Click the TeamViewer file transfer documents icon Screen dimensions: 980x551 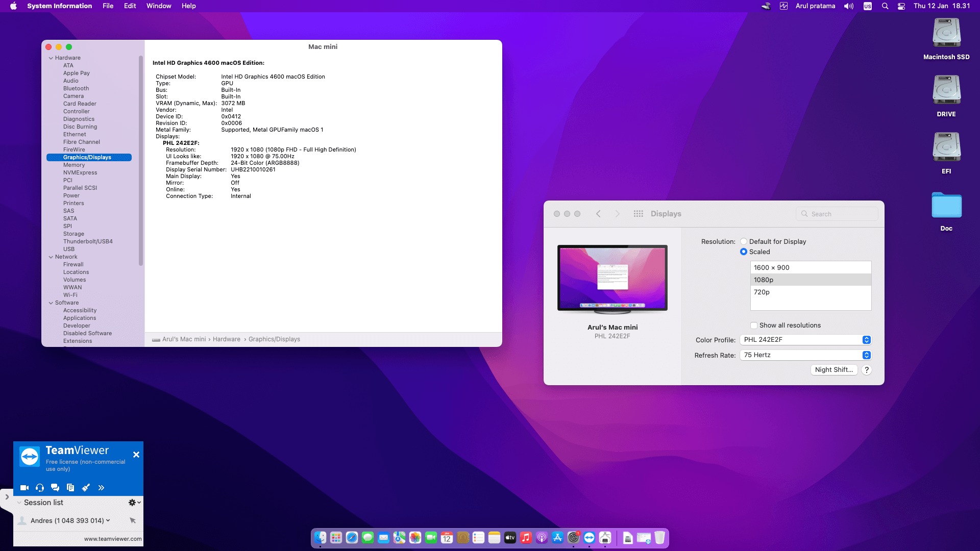coord(70,488)
